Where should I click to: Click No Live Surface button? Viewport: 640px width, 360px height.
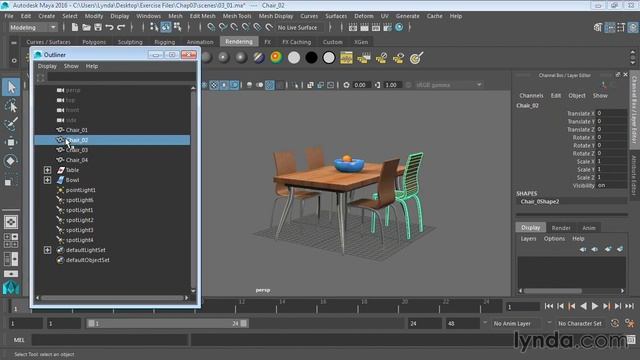tap(297, 27)
